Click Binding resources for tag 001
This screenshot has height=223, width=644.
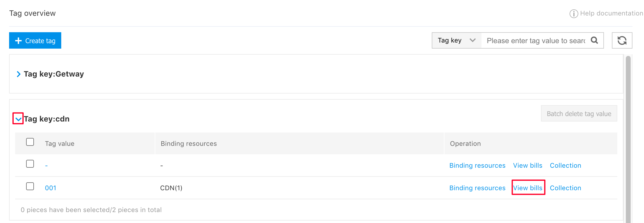tap(477, 188)
